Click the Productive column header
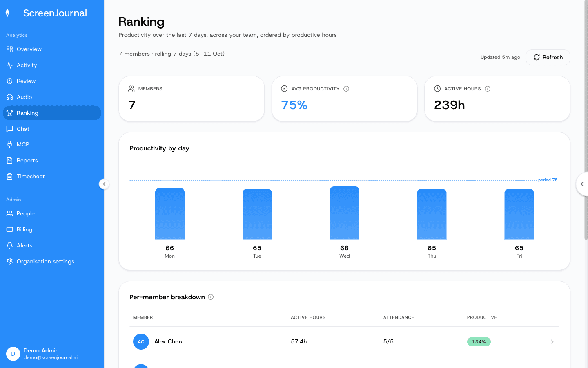 [x=482, y=317]
